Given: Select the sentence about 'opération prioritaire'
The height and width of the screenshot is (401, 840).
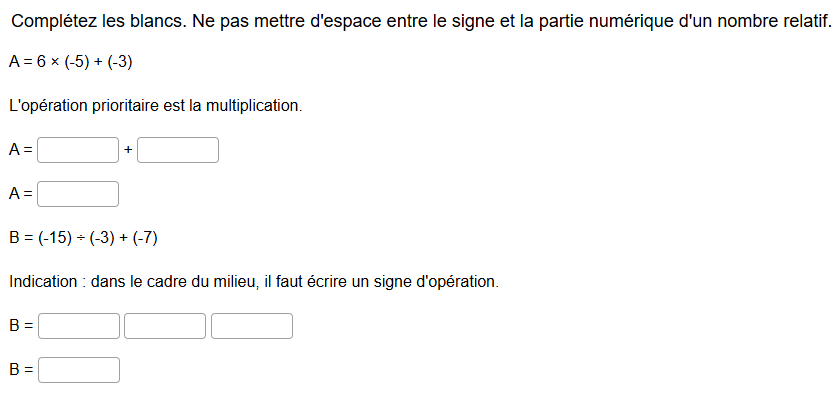Looking at the screenshot, I should (156, 106).
